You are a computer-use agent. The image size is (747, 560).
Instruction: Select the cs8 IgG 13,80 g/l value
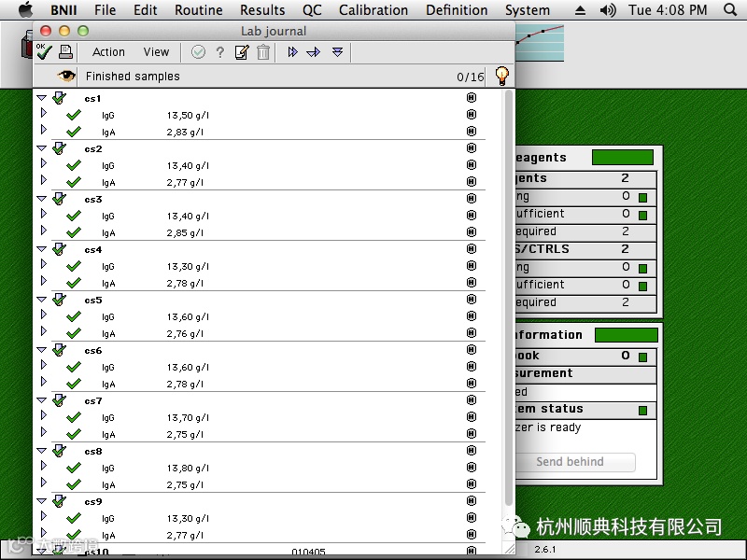click(x=188, y=469)
